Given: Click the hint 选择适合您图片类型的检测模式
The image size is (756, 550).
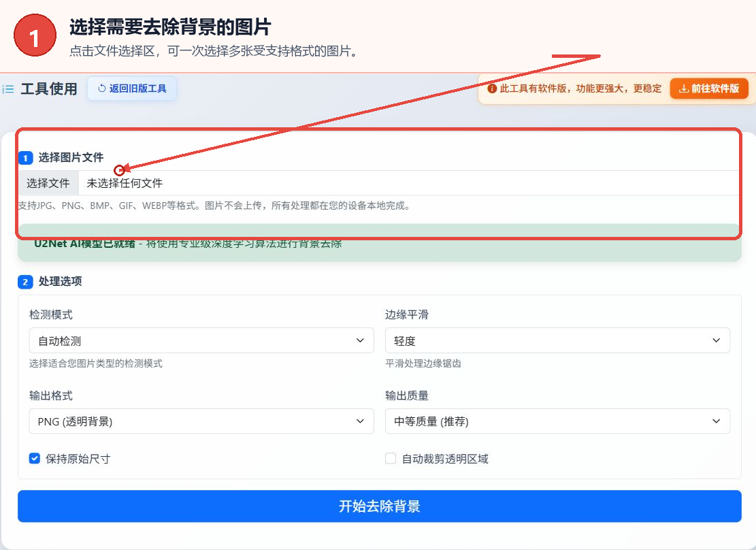Looking at the screenshot, I should pyautogui.click(x=96, y=363).
